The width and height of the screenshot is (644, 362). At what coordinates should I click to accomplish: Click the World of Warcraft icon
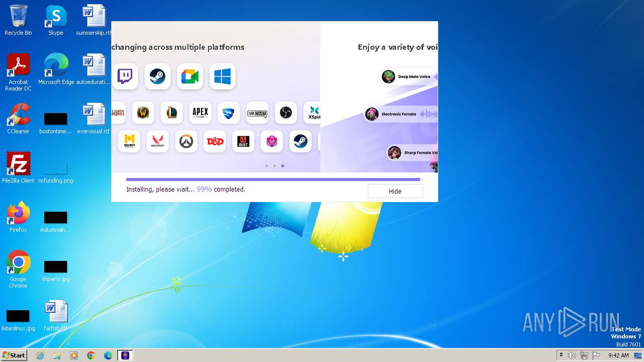pyautogui.click(x=143, y=113)
